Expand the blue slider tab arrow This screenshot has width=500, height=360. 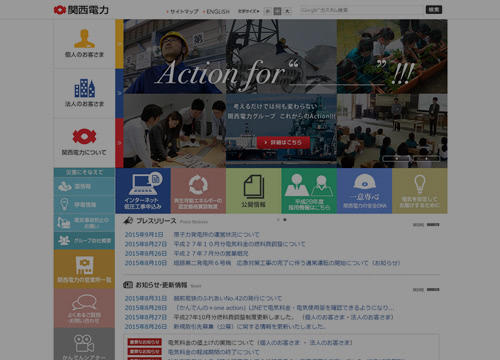point(119,93)
